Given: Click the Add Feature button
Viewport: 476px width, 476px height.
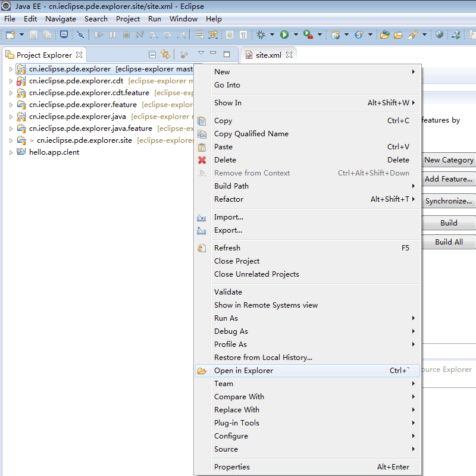Looking at the screenshot, I should coord(449,179).
